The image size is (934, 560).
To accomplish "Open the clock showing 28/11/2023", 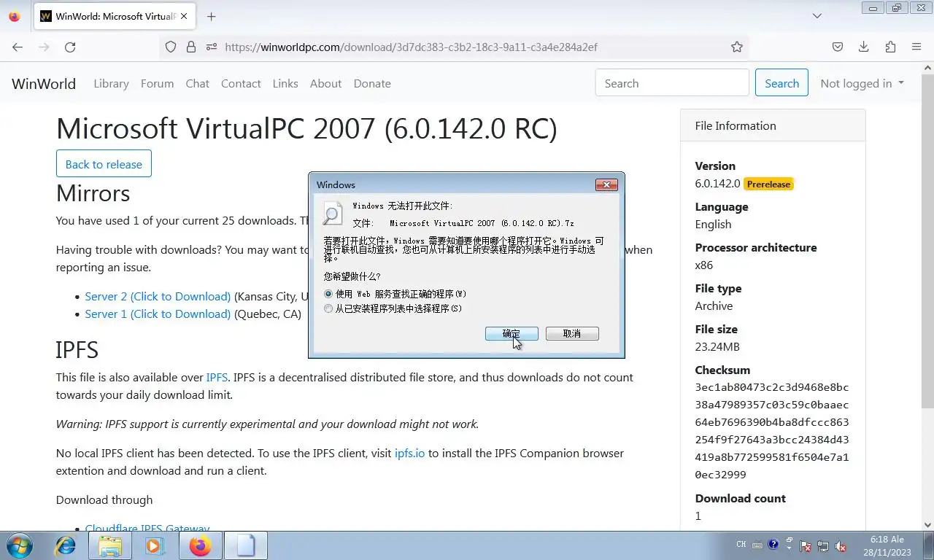I will 887,545.
